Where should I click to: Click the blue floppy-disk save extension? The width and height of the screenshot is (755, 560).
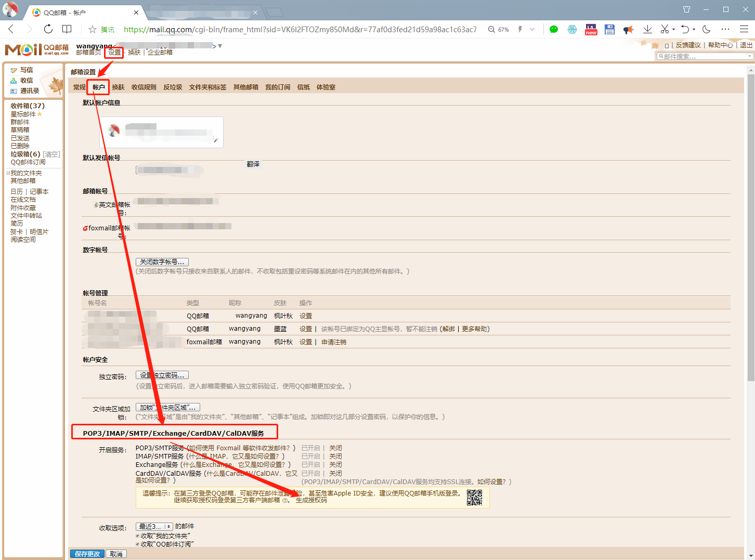(x=609, y=29)
